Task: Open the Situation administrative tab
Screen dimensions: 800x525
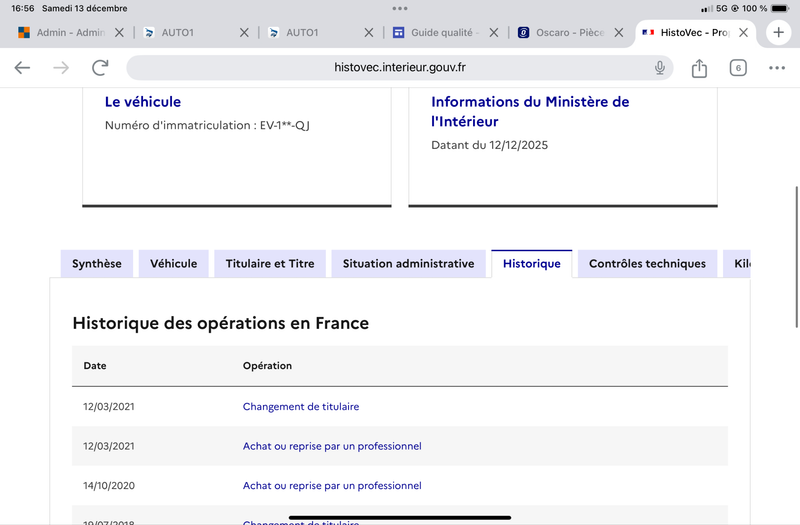Action: (408, 264)
